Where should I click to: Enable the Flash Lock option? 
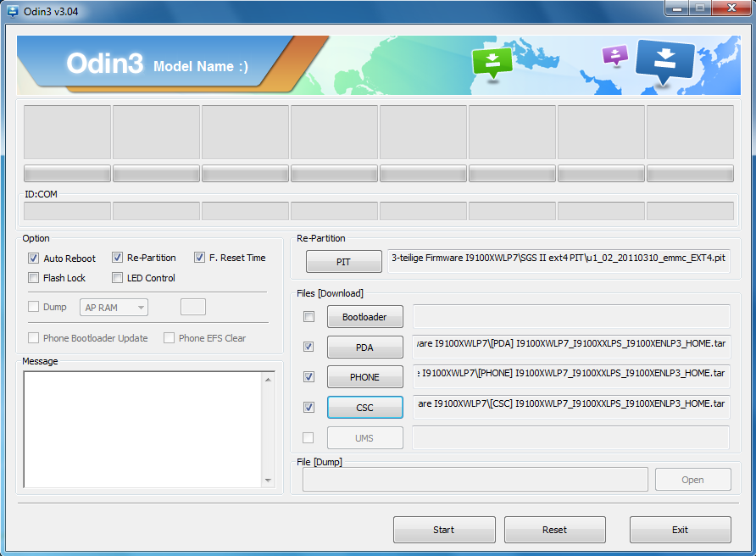pos(33,278)
